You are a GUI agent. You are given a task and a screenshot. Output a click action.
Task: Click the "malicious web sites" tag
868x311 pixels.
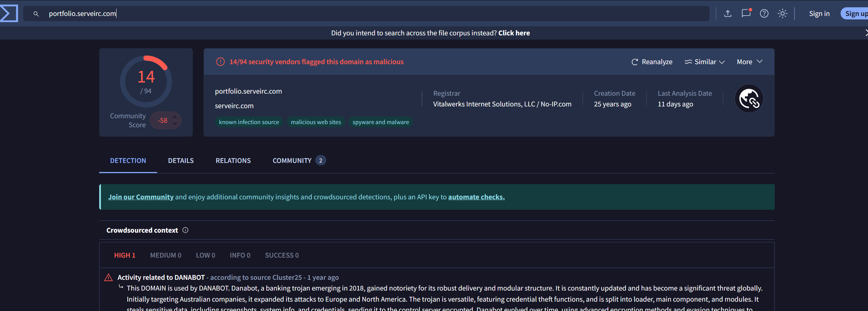[x=316, y=122]
